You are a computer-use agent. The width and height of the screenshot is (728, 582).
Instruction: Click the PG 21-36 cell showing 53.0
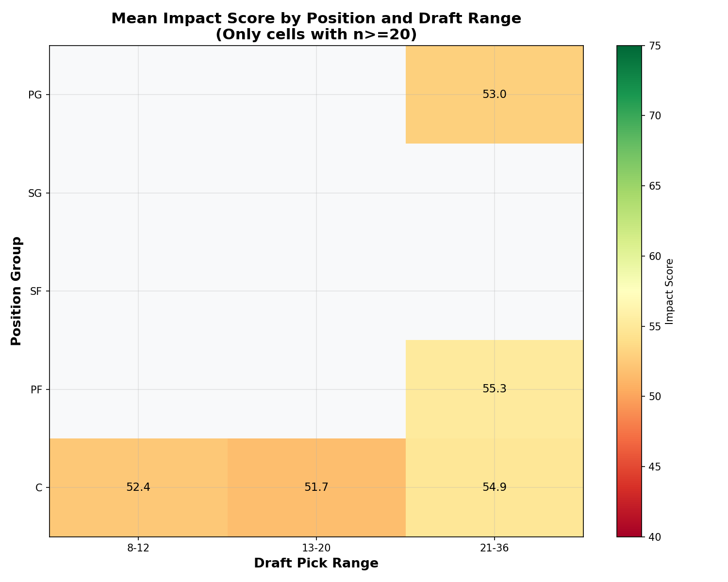coord(494,95)
